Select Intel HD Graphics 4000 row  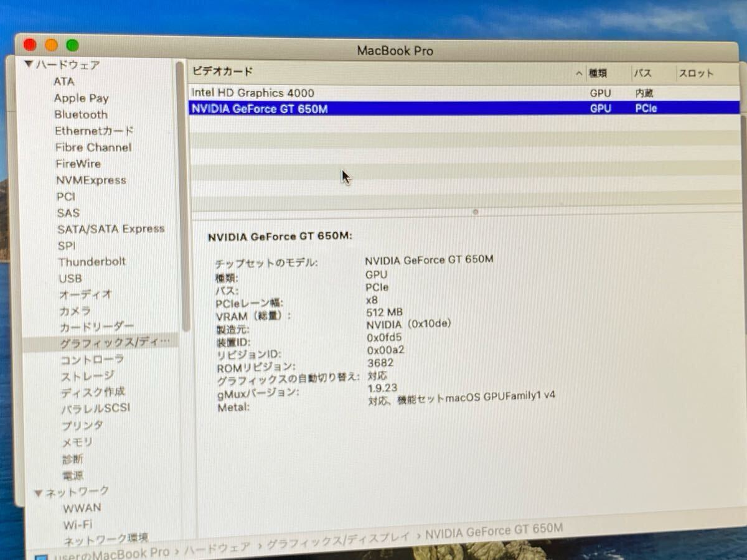(x=464, y=93)
